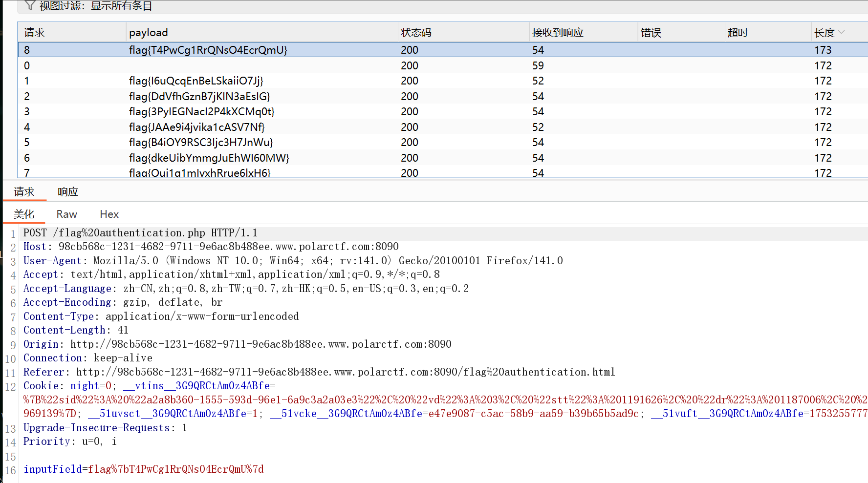Select the payload cell of request 3
The height and width of the screenshot is (483, 868).
pos(202,111)
